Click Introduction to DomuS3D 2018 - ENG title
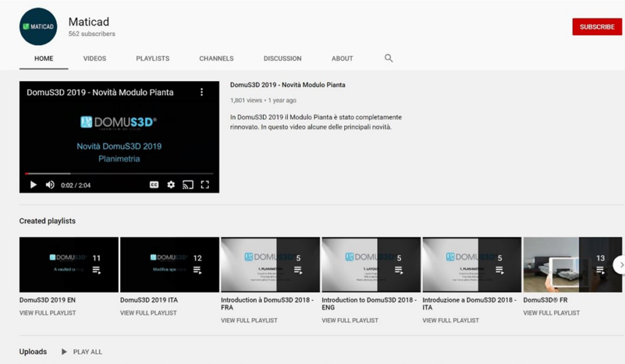Image resolution: width=625 pixels, height=364 pixels. coord(369,304)
